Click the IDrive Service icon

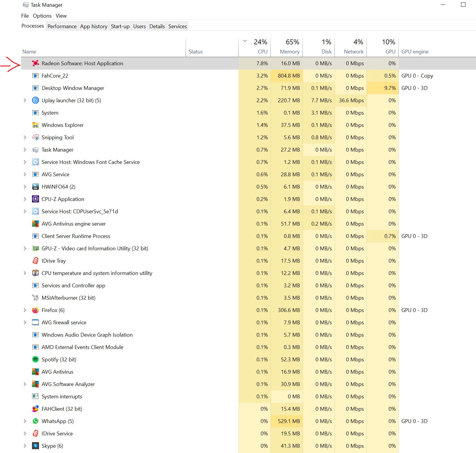(x=36, y=433)
